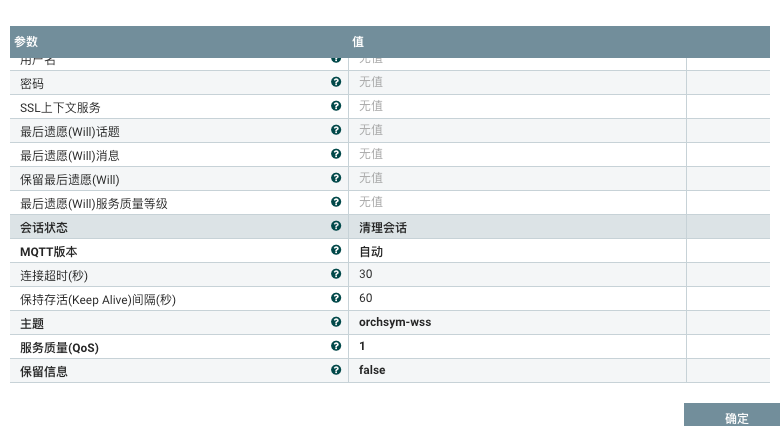Click the empty 密码 value field
The image size is (780, 426).
point(516,82)
